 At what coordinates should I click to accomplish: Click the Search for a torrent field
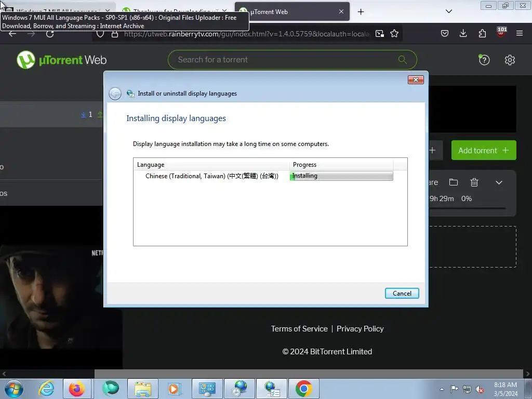click(292, 60)
